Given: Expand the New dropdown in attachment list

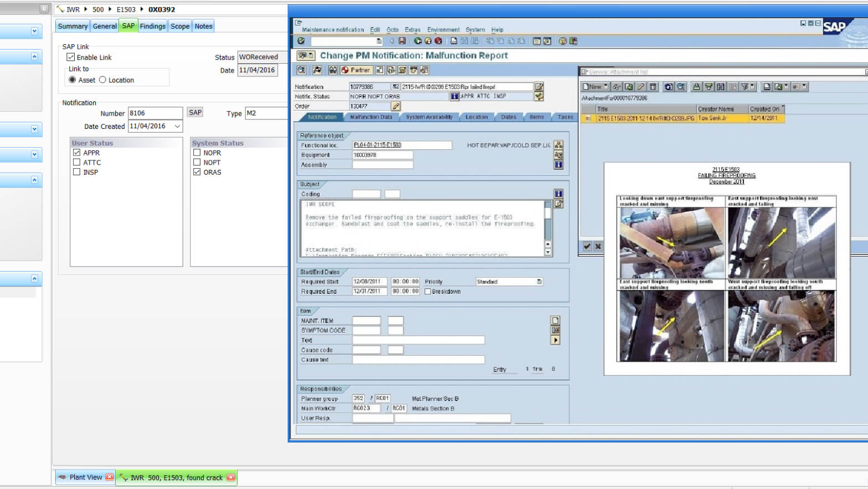Looking at the screenshot, I should point(605,86).
